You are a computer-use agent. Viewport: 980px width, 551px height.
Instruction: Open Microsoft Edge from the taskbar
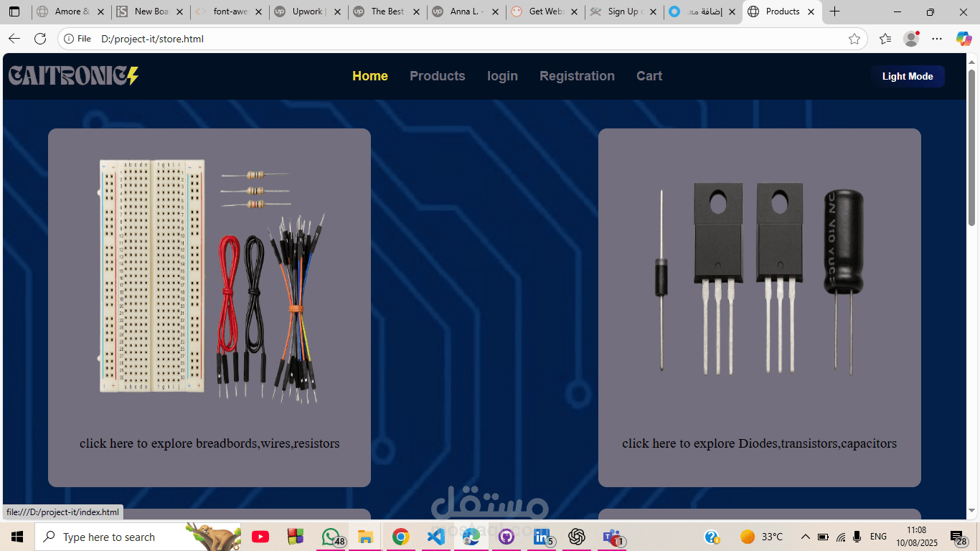click(x=471, y=537)
